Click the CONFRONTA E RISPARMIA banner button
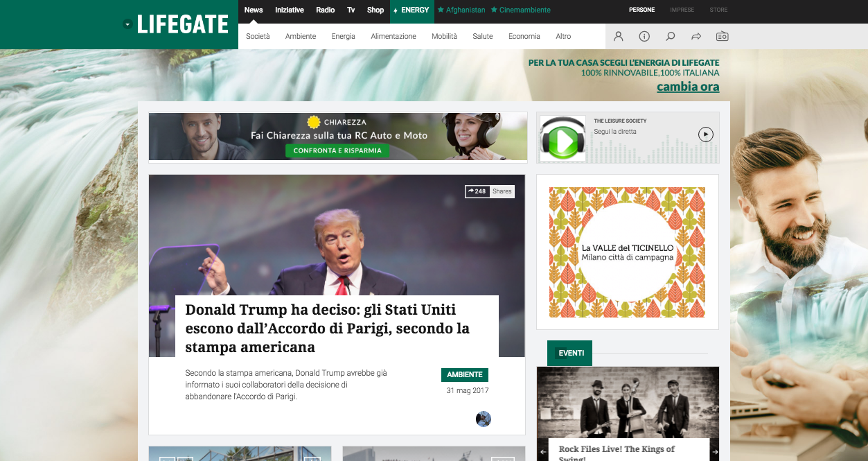This screenshot has height=461, width=868. click(x=337, y=150)
